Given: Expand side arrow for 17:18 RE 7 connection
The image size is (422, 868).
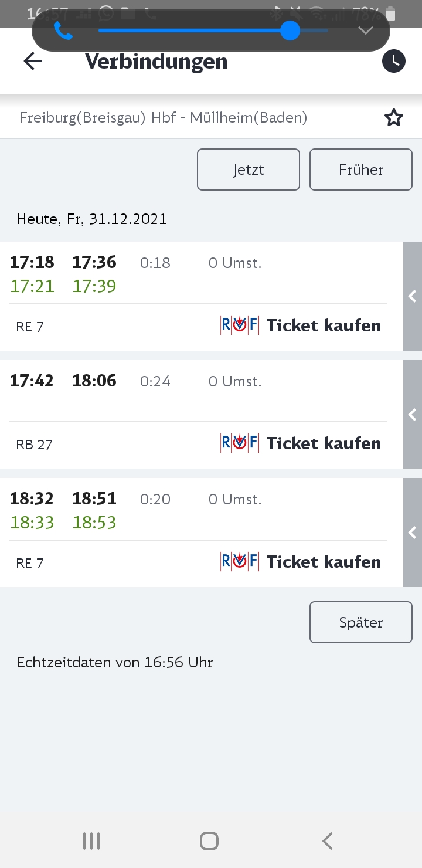Looking at the screenshot, I should coord(413,296).
